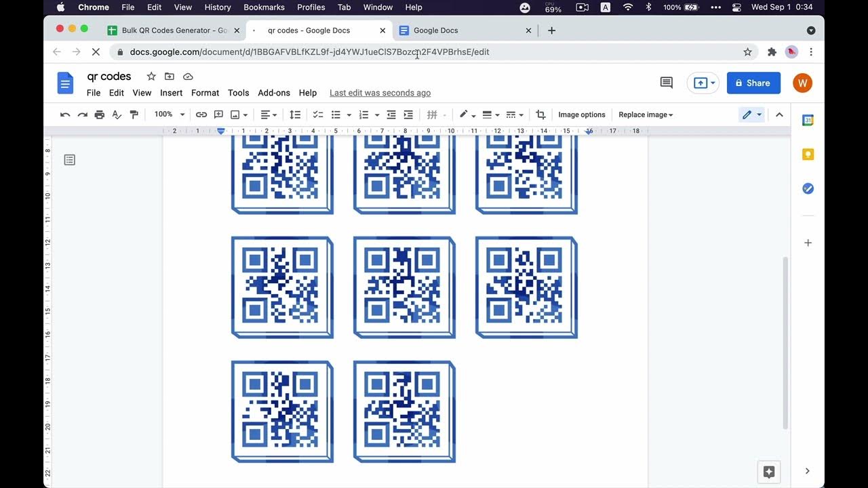Expand the numbered list style arrow

click(x=376, y=115)
